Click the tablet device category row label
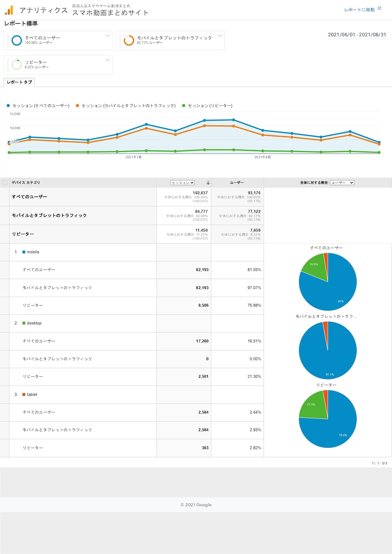The width and height of the screenshot is (392, 554). tap(32, 395)
